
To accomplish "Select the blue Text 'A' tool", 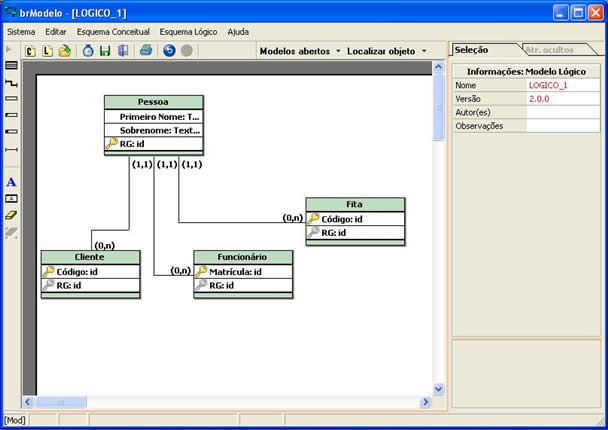I will pyautogui.click(x=11, y=182).
